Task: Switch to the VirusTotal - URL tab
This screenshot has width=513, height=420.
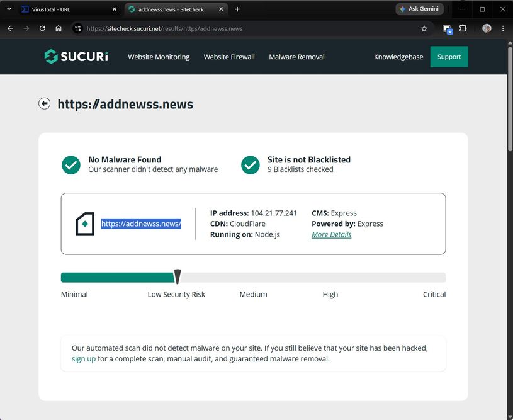Action: 69,9
